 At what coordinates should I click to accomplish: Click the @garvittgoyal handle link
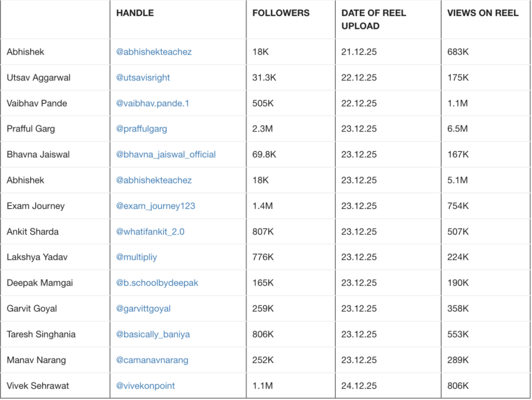click(143, 308)
